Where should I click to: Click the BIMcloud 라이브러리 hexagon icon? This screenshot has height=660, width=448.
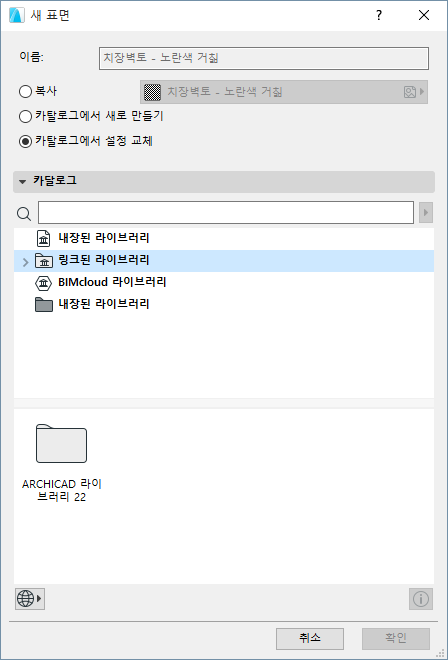[x=43, y=282]
